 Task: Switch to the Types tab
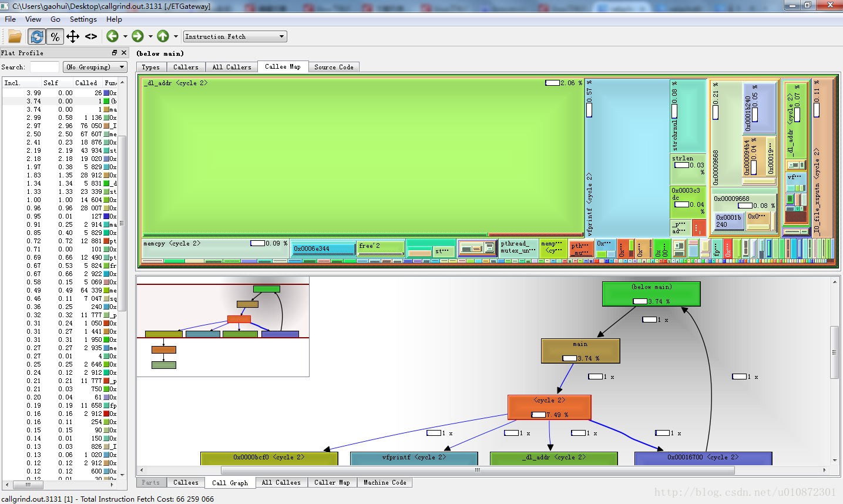pyautogui.click(x=150, y=67)
